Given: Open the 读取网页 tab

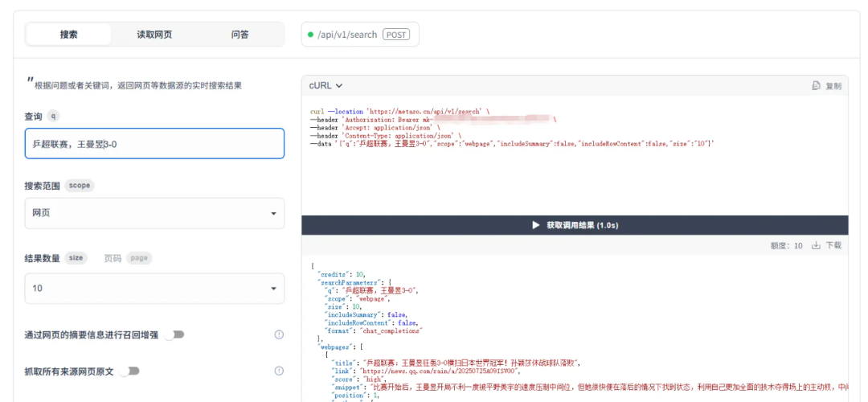Looking at the screenshot, I should (x=154, y=35).
